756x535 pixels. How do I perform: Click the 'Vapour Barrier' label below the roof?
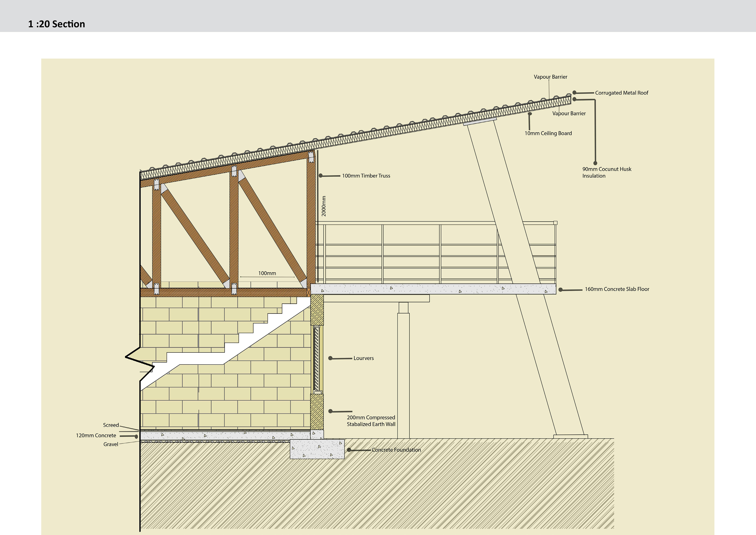coord(569,113)
